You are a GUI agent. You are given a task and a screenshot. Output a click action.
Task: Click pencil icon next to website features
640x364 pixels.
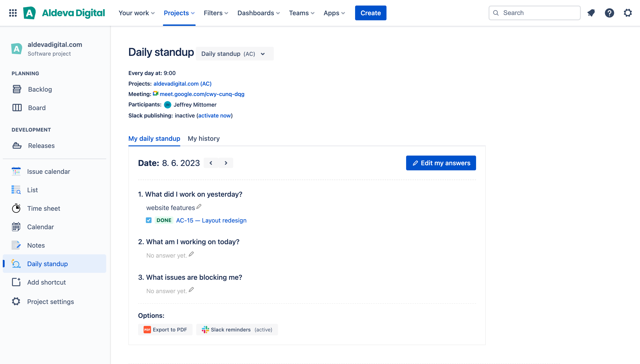(x=199, y=207)
